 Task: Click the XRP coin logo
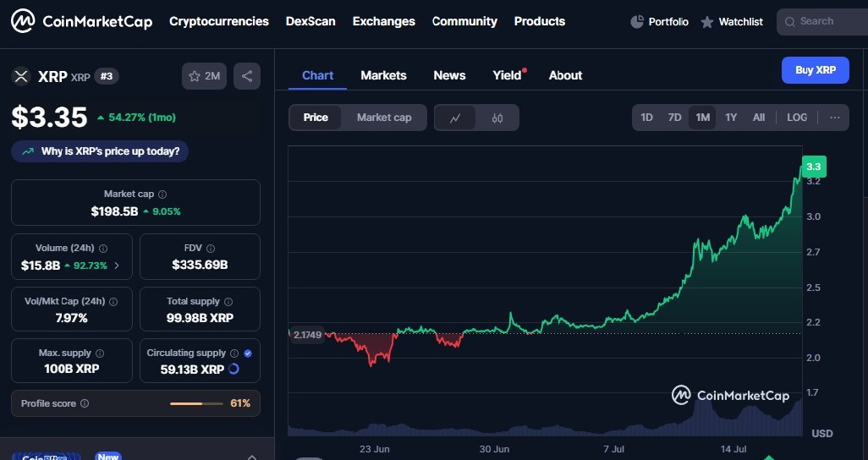coord(21,76)
